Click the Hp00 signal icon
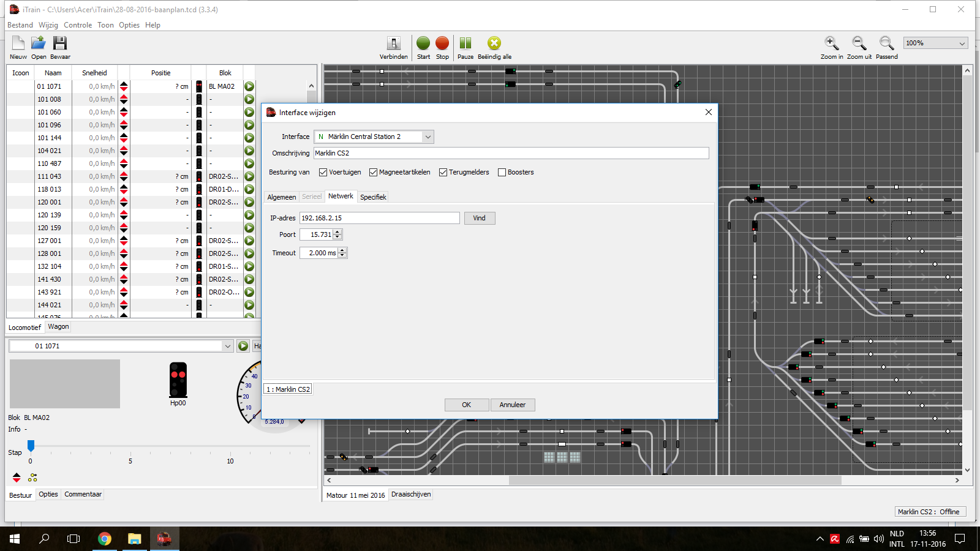The height and width of the screenshot is (551, 980). 178,380
